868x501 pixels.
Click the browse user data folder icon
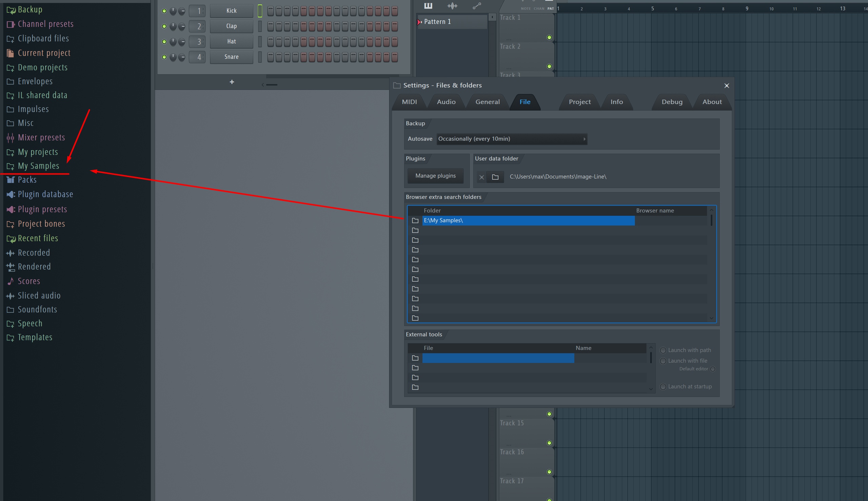click(x=495, y=176)
